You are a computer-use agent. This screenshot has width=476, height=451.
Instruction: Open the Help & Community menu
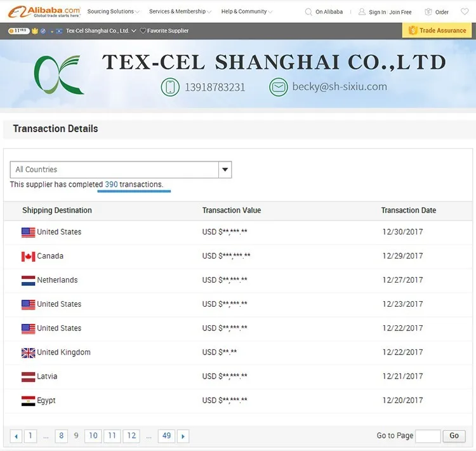pyautogui.click(x=247, y=11)
